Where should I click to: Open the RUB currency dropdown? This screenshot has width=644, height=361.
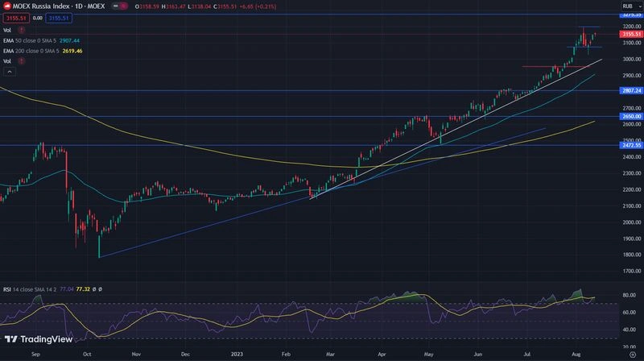tap(631, 6)
